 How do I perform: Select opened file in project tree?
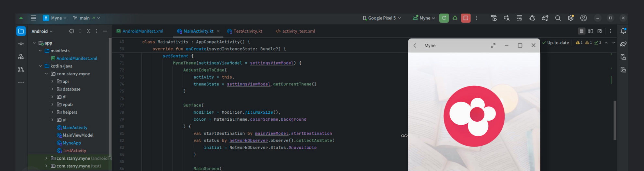[71, 31]
